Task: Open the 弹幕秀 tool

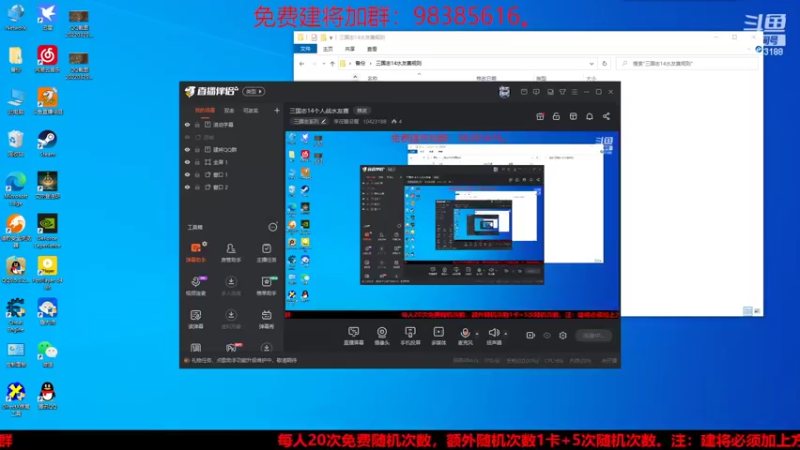Action: point(266,319)
